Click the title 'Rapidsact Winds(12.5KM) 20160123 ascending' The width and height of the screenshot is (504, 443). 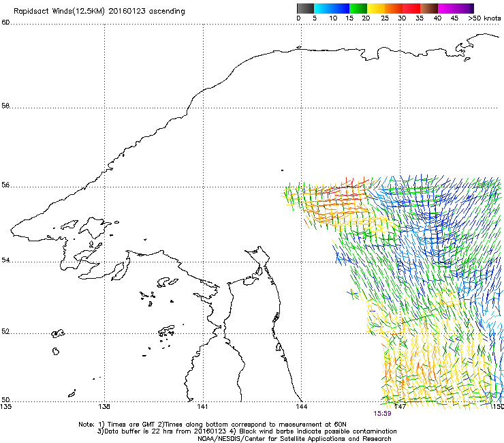point(99,12)
